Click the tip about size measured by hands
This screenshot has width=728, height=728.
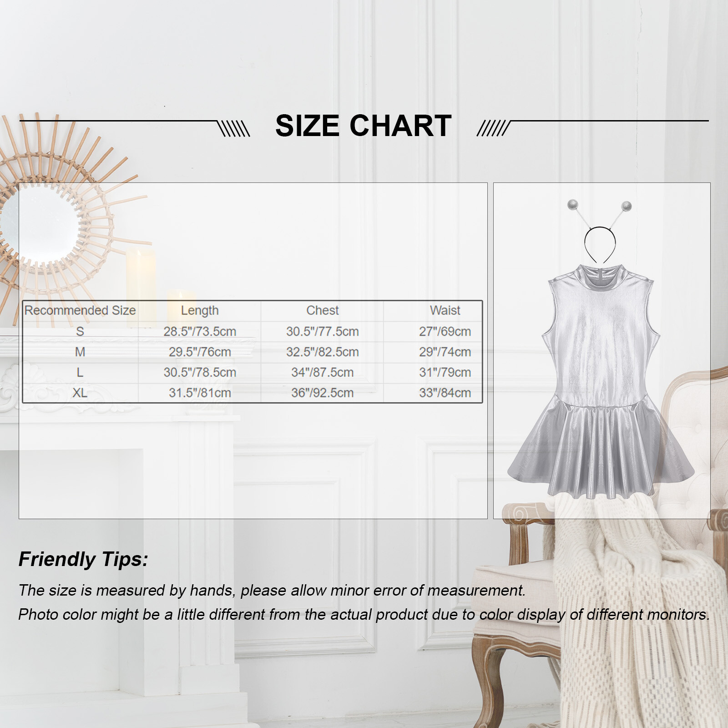point(272,590)
